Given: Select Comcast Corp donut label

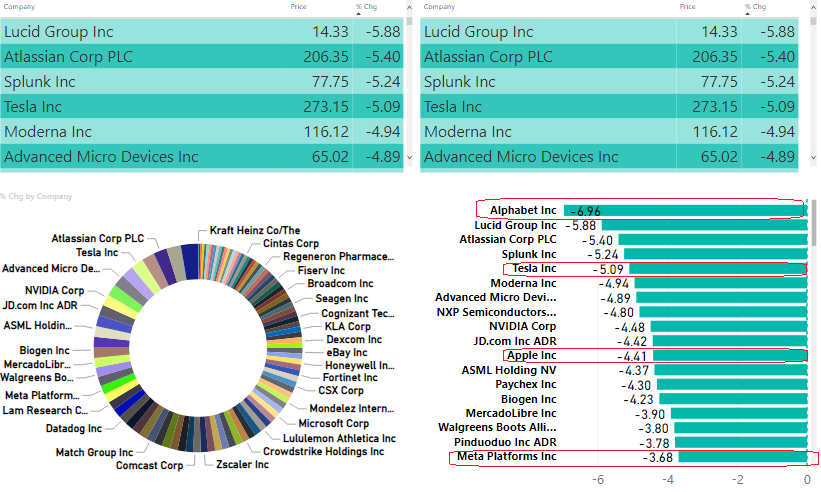Looking at the screenshot, I should pyautogui.click(x=149, y=465).
